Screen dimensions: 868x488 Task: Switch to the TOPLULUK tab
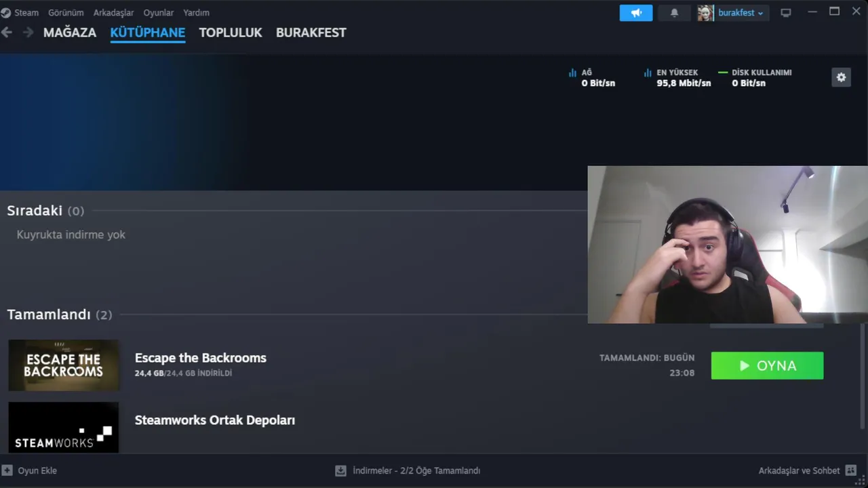[x=231, y=33]
